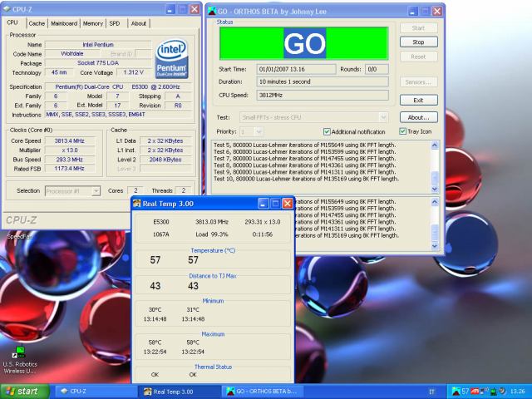Click upper log scrollbar up arrow

tap(435, 145)
